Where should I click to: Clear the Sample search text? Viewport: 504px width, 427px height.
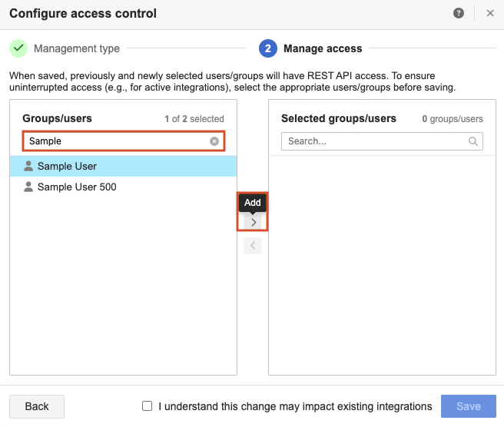pyautogui.click(x=214, y=141)
